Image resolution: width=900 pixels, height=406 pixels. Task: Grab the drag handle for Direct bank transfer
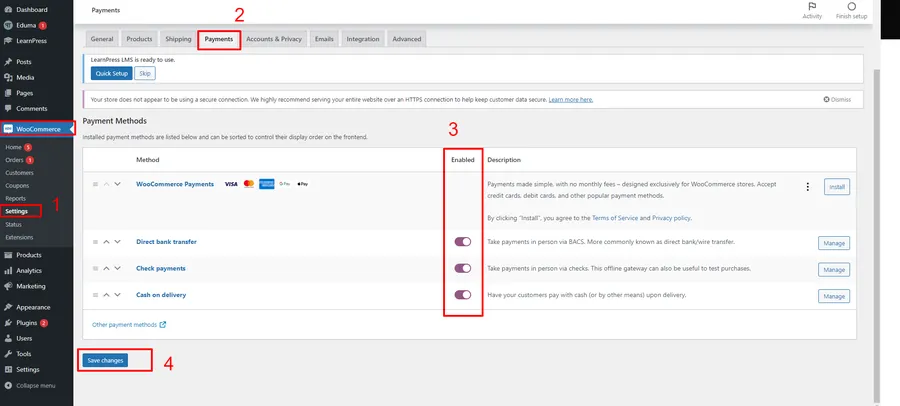tap(95, 242)
